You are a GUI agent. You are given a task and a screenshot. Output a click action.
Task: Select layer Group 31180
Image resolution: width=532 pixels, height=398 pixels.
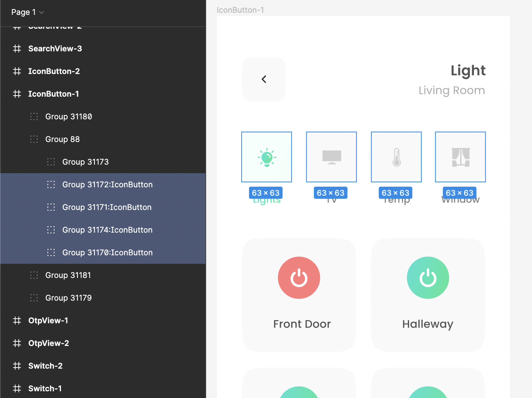point(103,116)
